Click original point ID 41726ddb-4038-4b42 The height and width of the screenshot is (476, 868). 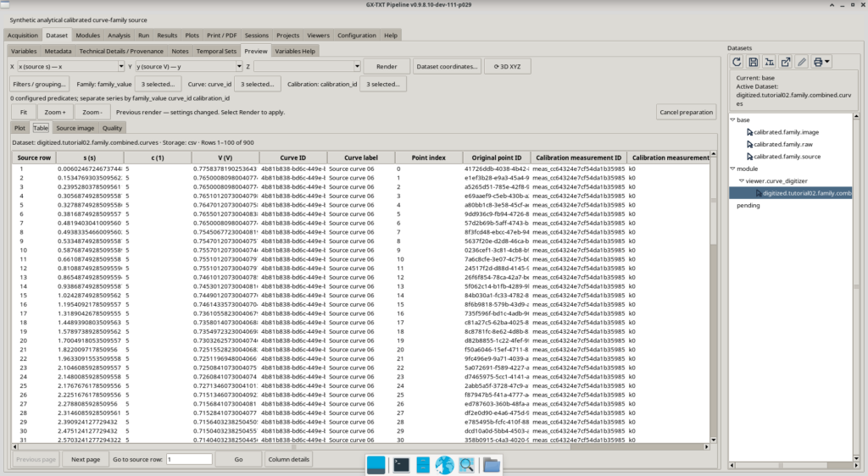tap(497, 169)
